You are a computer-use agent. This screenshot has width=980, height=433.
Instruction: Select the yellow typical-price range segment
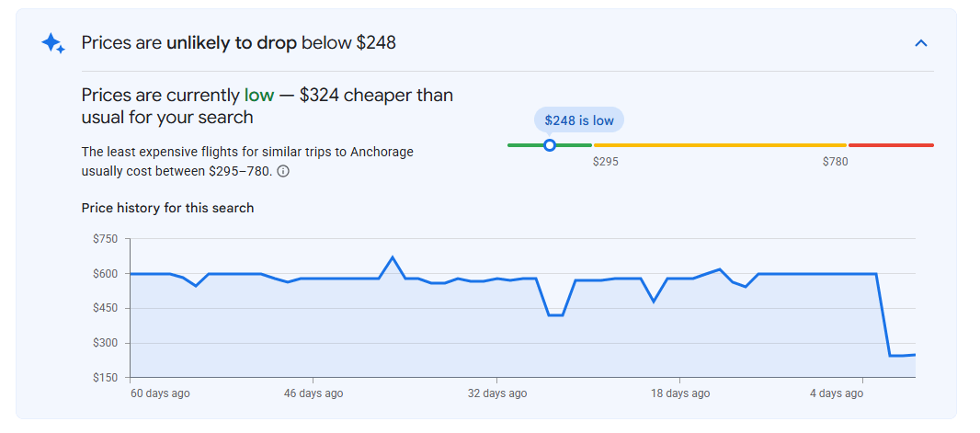tap(720, 145)
